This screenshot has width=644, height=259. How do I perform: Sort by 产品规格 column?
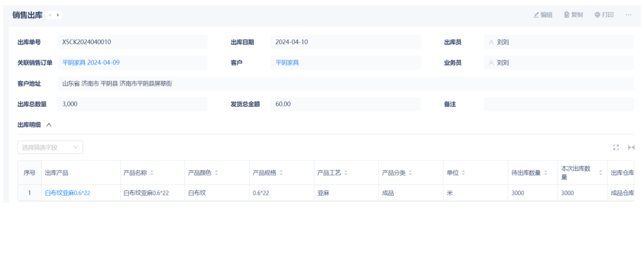pos(280,173)
